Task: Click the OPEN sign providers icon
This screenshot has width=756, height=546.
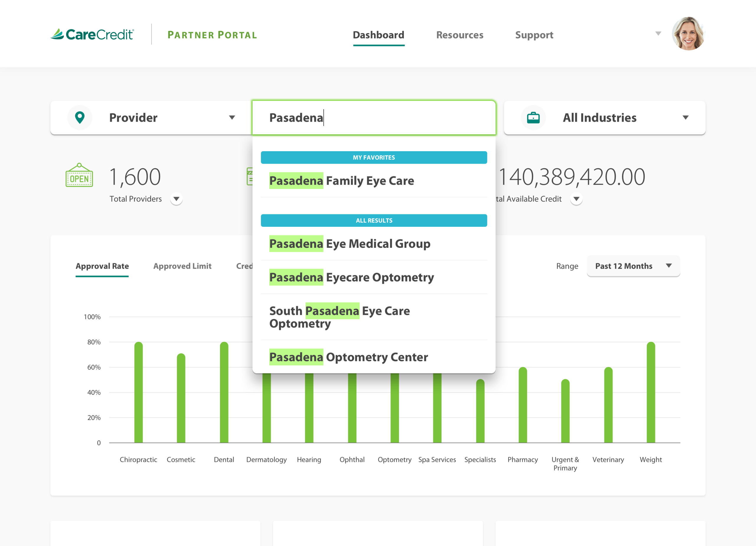Action: click(x=79, y=176)
